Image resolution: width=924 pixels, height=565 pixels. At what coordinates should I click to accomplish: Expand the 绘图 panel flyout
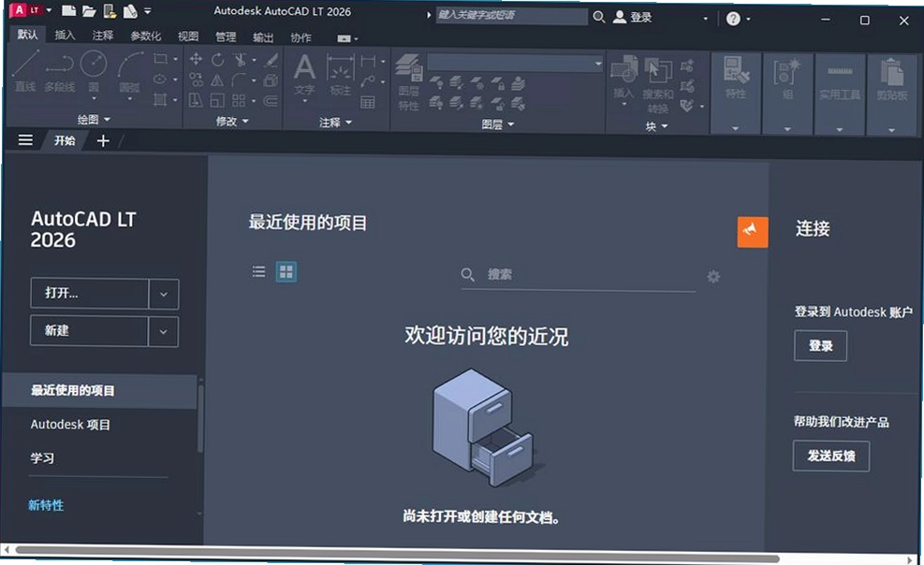[95, 120]
